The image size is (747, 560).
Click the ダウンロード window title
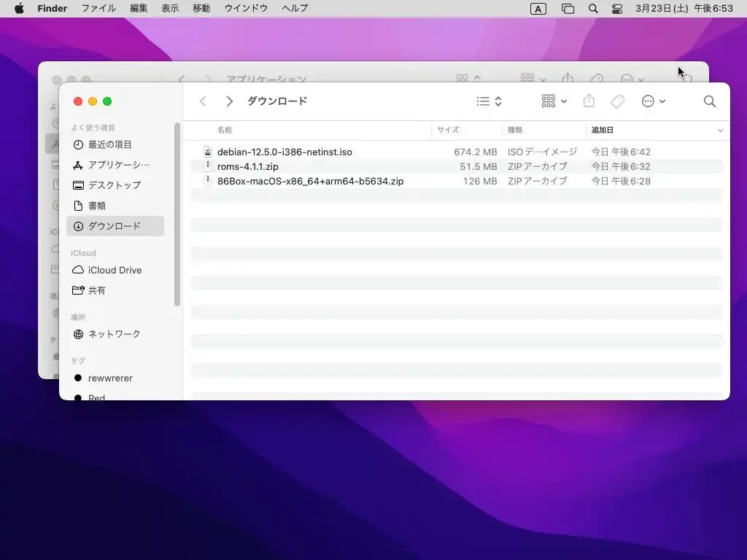(x=277, y=101)
